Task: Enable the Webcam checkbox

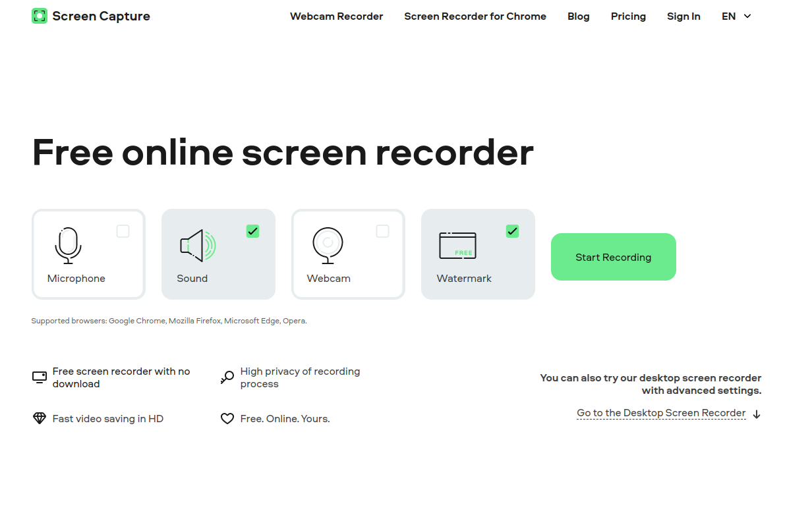Action: 383,231
